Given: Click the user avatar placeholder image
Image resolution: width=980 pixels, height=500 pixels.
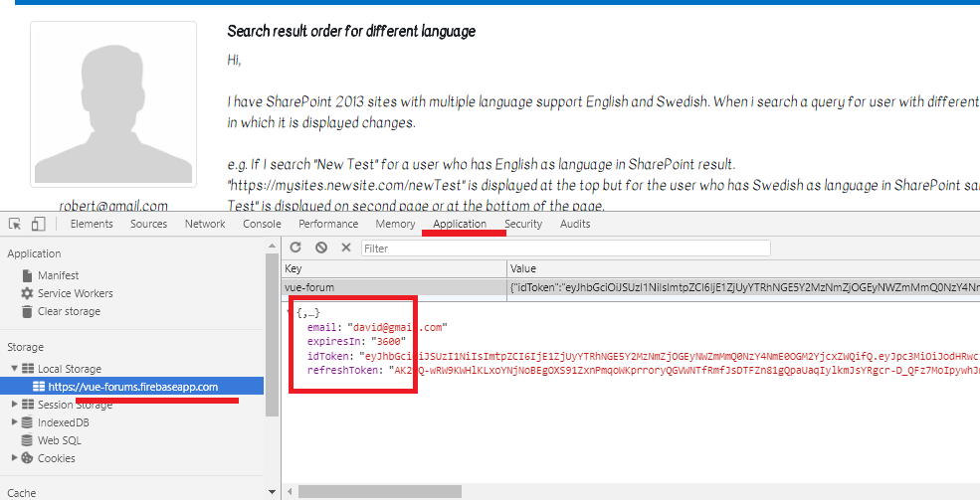Looking at the screenshot, I should click(x=113, y=104).
